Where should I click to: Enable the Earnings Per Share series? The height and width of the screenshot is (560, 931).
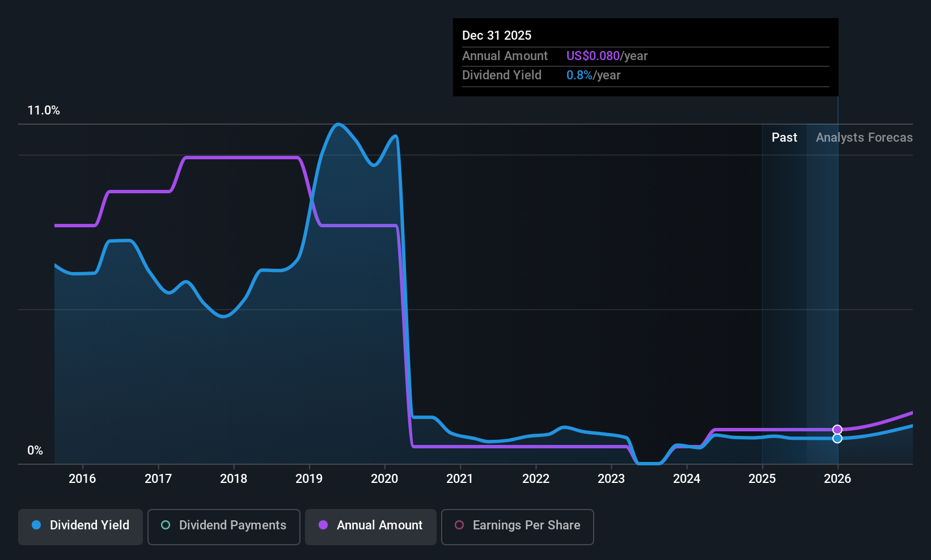point(518,527)
